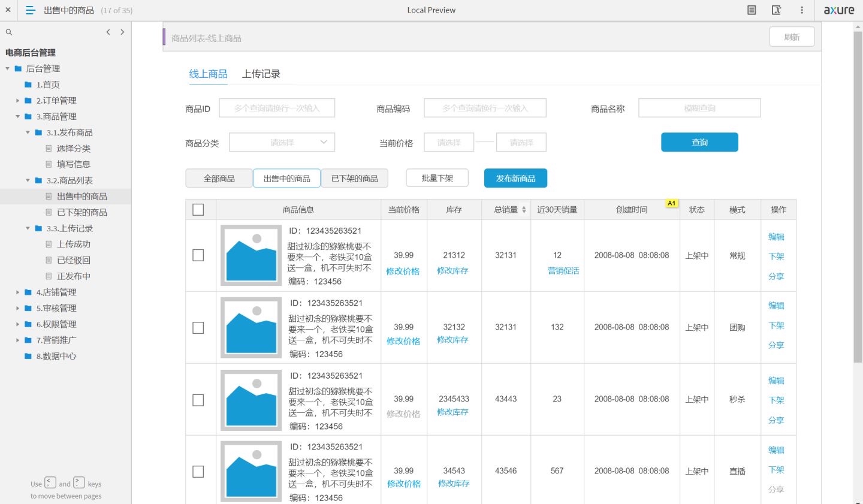863x504 pixels.
Task: Click the A1 annotation note marker
Action: point(672,203)
